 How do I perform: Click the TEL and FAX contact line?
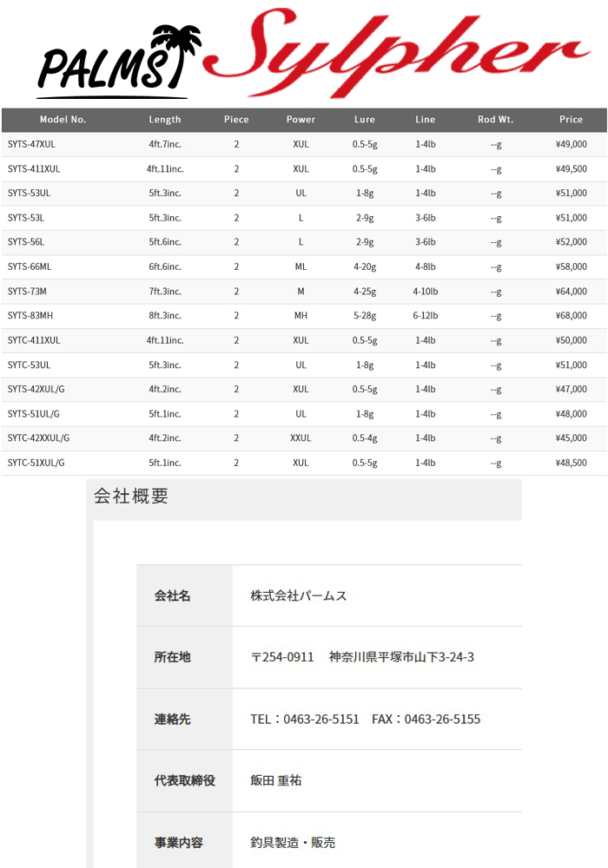366,720
